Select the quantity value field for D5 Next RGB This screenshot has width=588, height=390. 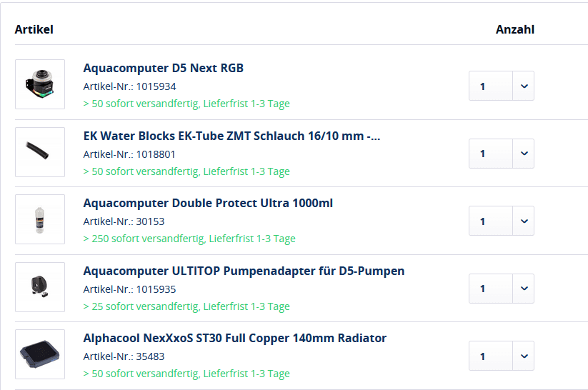click(491, 86)
